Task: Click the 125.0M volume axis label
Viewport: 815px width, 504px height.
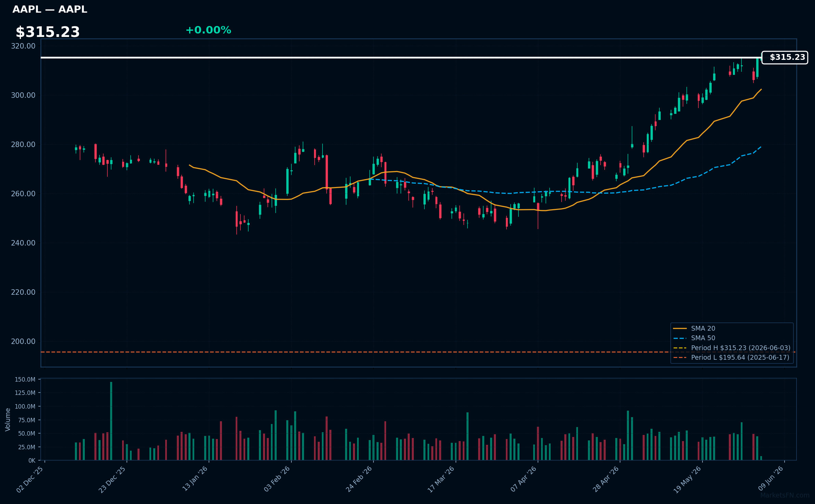Action: (x=25, y=393)
